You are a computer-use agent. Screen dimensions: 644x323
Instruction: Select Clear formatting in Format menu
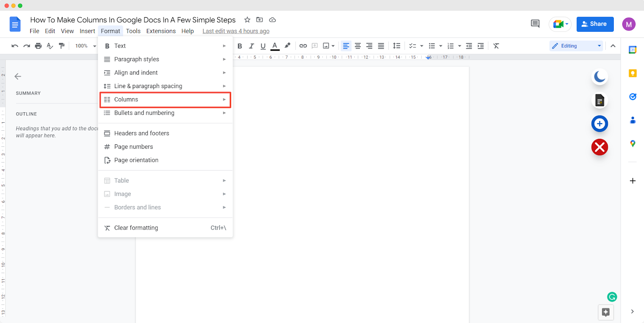[x=165, y=228]
